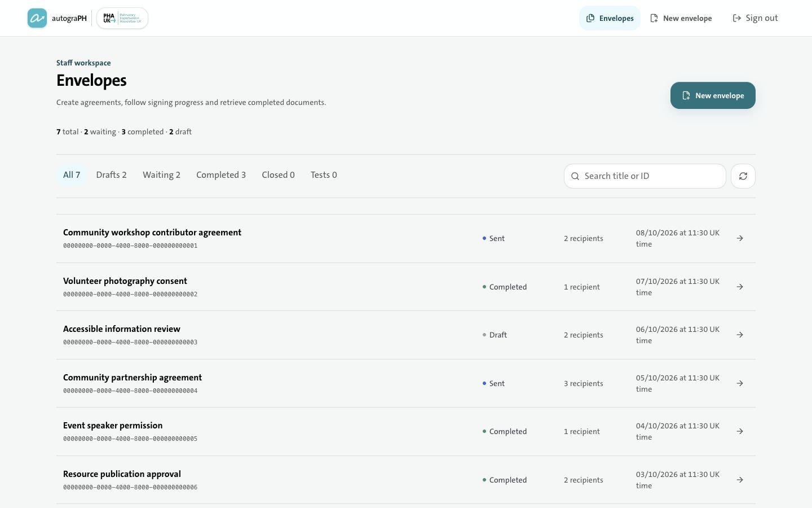Viewport: 812px width, 508px height.
Task: Click the date 03/10/2026 at 11:30 UK time
Action: [x=678, y=480]
